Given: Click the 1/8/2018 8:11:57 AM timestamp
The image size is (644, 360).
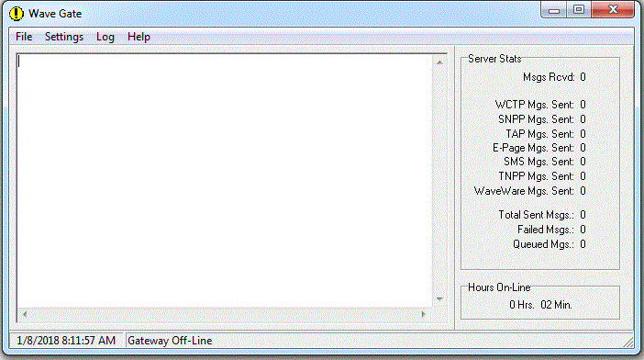Looking at the screenshot, I should point(66,341).
